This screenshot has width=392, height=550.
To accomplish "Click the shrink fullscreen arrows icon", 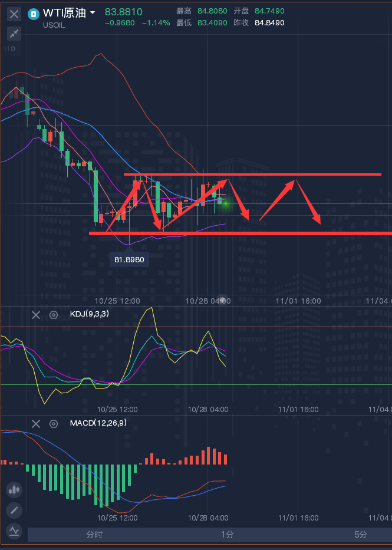I will (14, 34).
